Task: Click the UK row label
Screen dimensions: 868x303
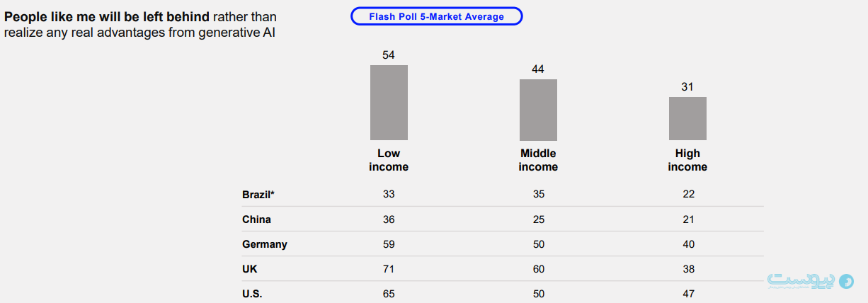Action: (250, 269)
